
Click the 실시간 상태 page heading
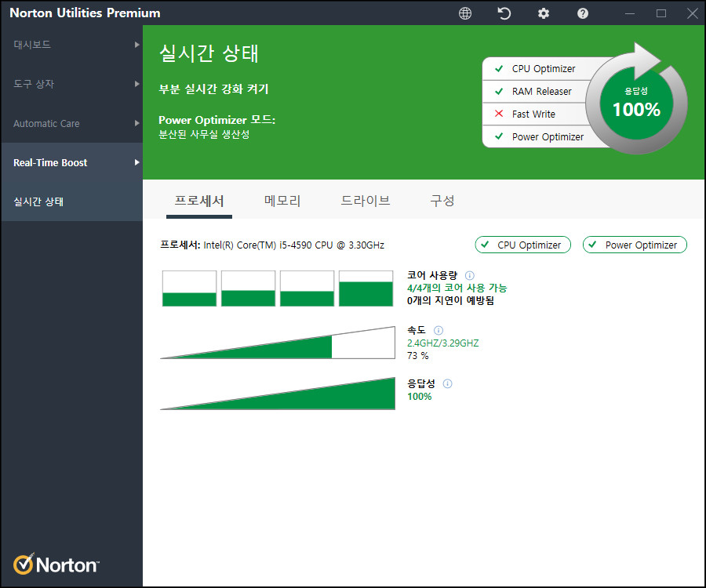(x=209, y=53)
